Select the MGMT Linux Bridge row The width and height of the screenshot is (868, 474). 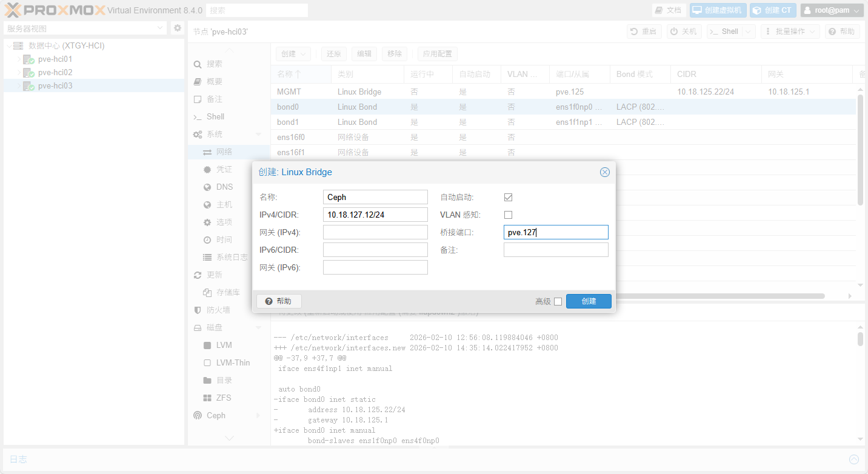click(564, 92)
